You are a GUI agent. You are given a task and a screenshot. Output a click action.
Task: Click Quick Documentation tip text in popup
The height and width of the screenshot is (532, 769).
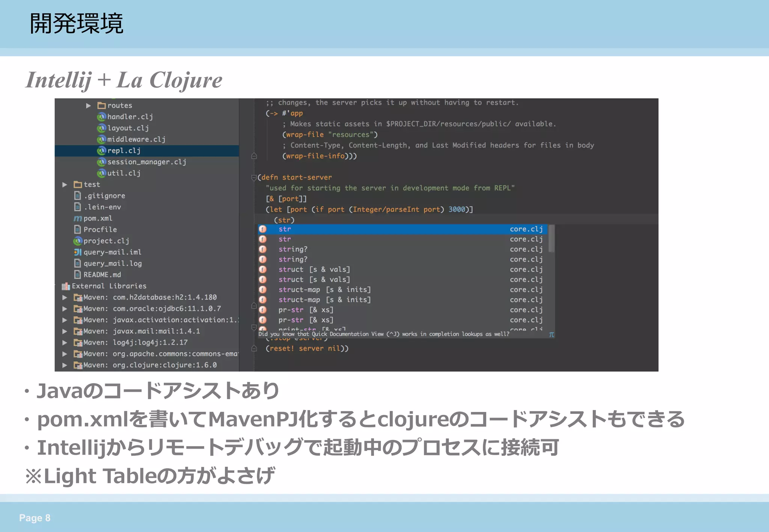click(384, 334)
